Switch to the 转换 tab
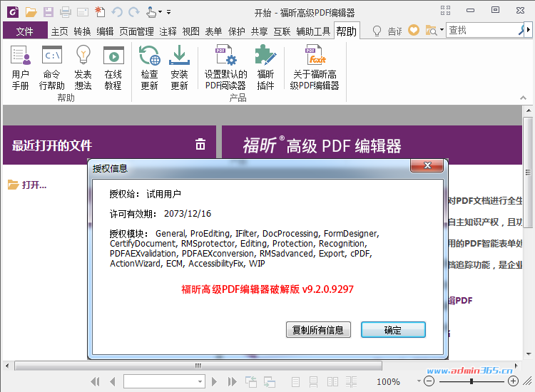This screenshot has height=392, width=535. [82, 31]
